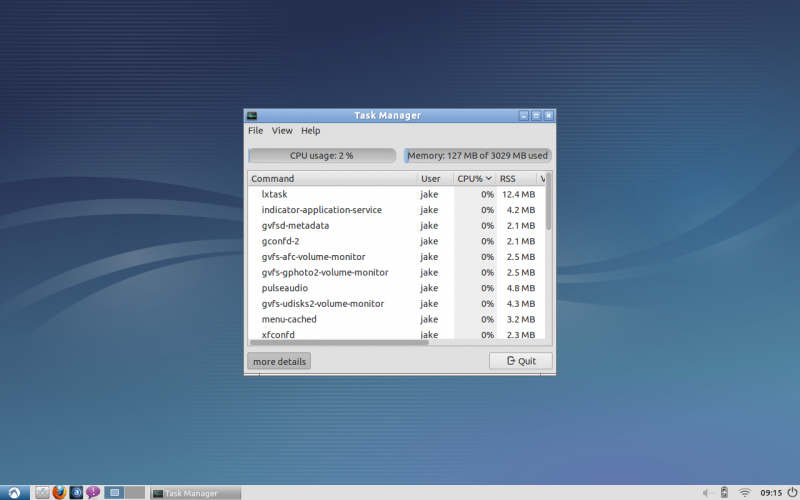Open the Help menu
Screen dimensions: 800x500
point(311,131)
